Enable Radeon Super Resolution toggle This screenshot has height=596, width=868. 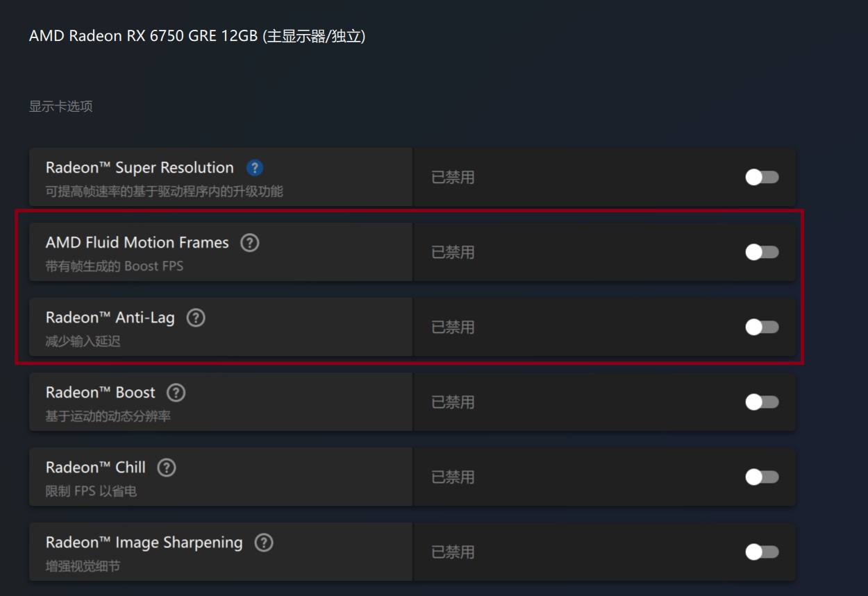762,177
